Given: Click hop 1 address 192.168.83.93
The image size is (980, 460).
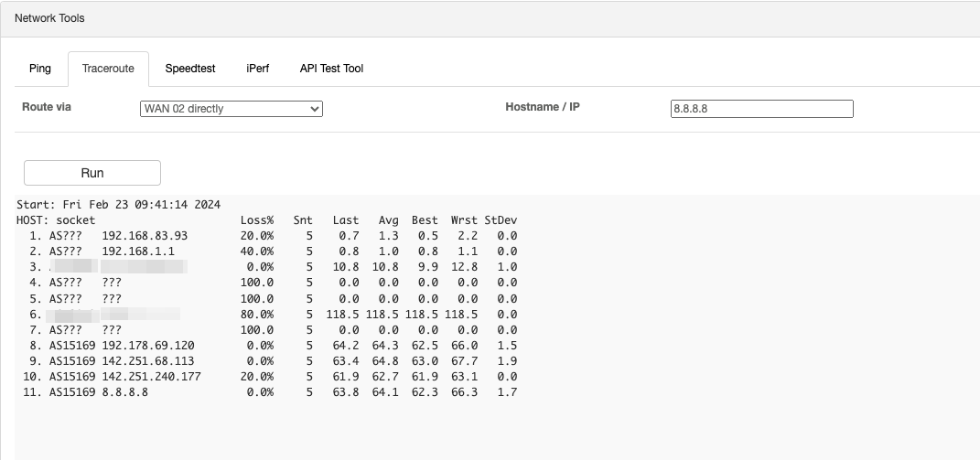Looking at the screenshot, I should [145, 236].
